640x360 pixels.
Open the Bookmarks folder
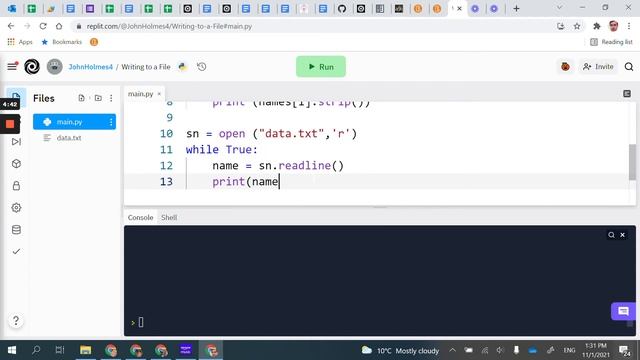(62, 42)
